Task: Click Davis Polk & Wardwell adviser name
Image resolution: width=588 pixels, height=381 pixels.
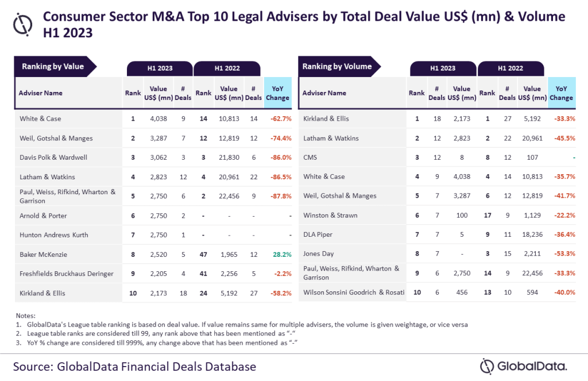Action: [53, 157]
